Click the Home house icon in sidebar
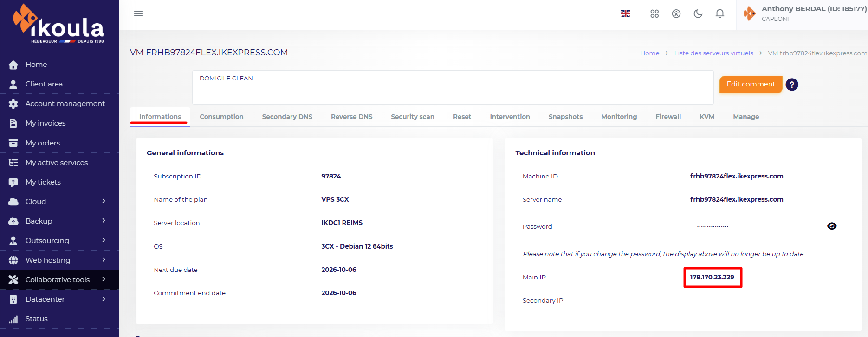This screenshot has height=337, width=868. pyautogui.click(x=13, y=65)
